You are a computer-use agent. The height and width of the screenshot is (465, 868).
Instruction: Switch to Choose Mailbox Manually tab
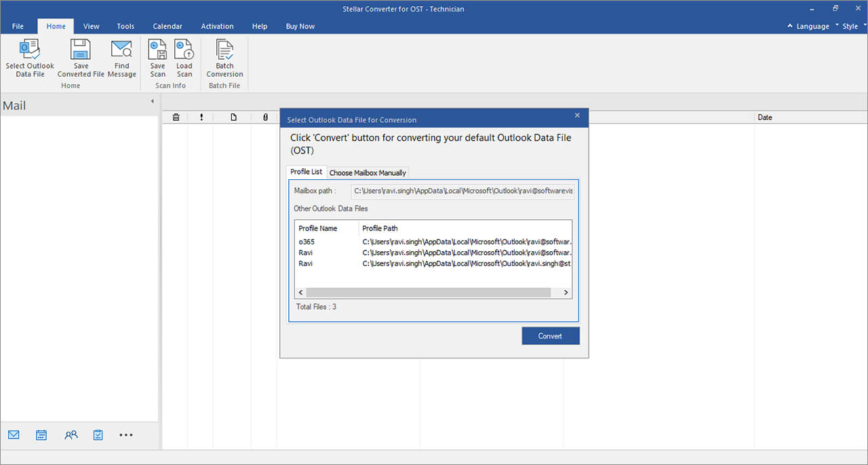click(368, 172)
